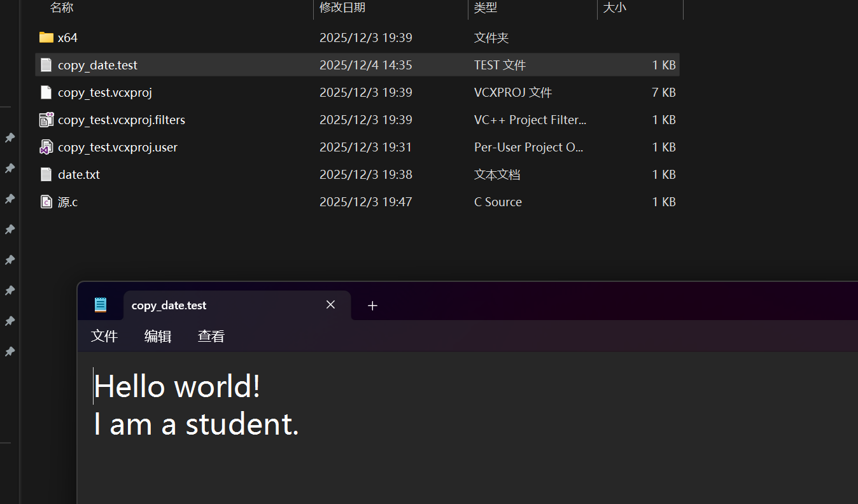Image resolution: width=858 pixels, height=504 pixels.
Task: Open the 查看 menu in Notepad
Action: (211, 336)
